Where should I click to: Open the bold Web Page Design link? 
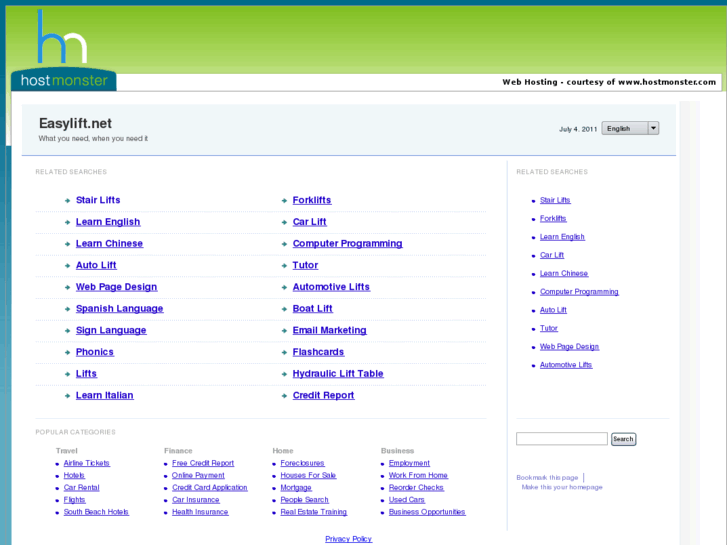tap(116, 287)
